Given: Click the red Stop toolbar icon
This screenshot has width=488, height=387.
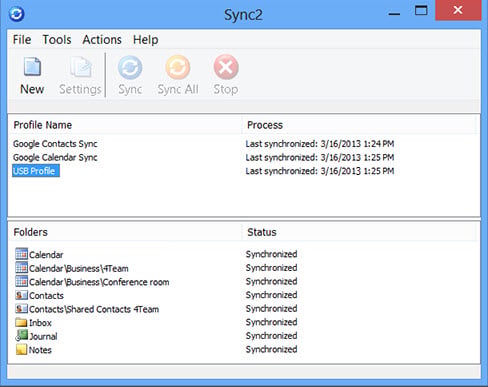Looking at the screenshot, I should point(226,67).
